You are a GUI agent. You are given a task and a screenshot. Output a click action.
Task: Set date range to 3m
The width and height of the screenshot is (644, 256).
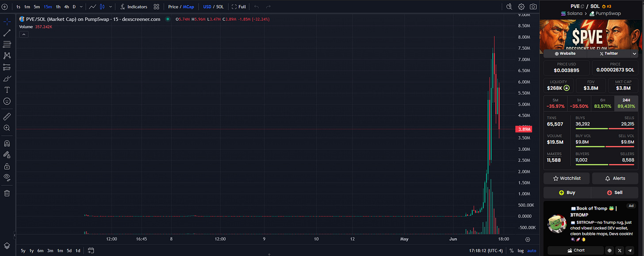(50, 251)
